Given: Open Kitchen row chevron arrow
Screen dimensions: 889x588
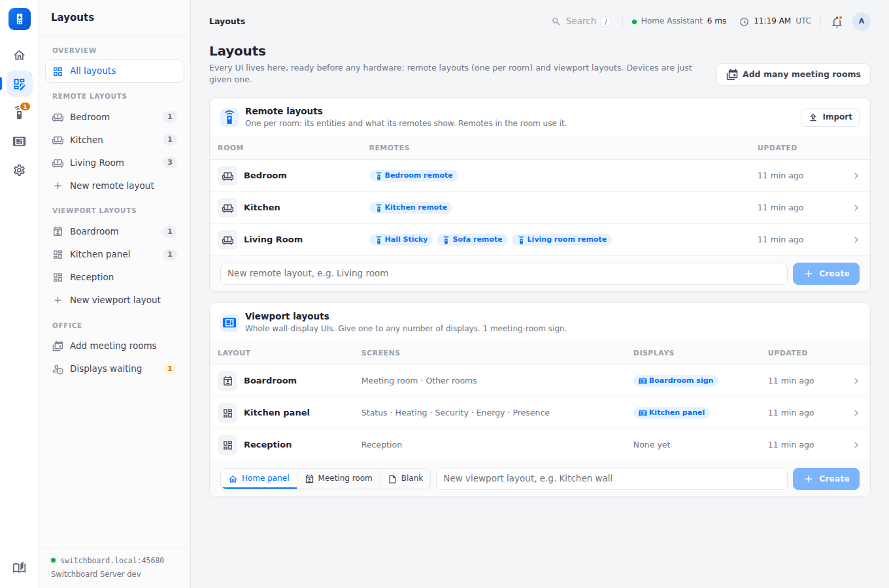Looking at the screenshot, I should [x=856, y=208].
